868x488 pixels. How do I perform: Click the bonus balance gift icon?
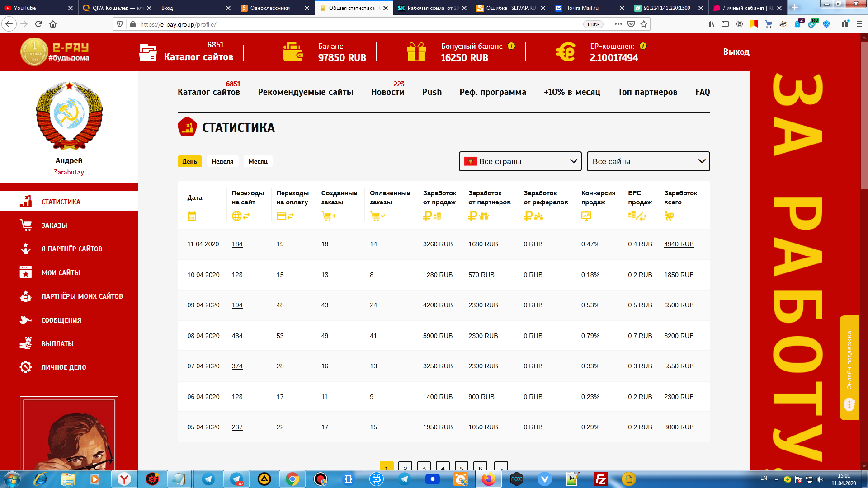[416, 52]
